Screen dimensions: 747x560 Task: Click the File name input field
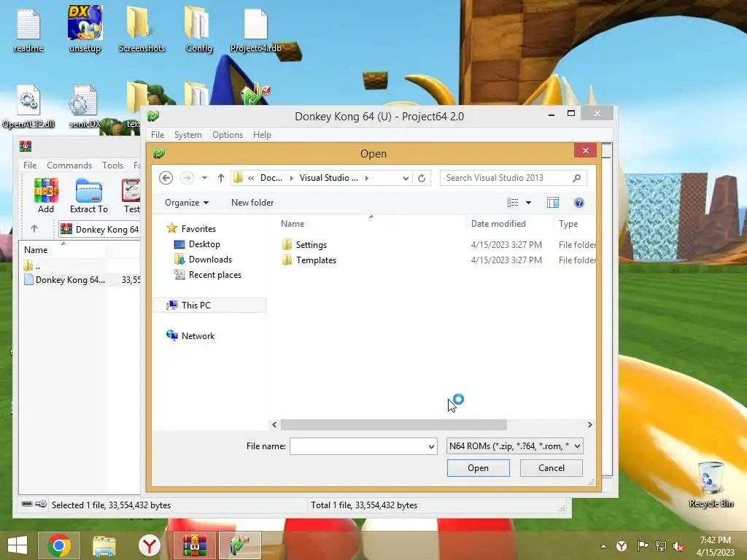click(358, 447)
